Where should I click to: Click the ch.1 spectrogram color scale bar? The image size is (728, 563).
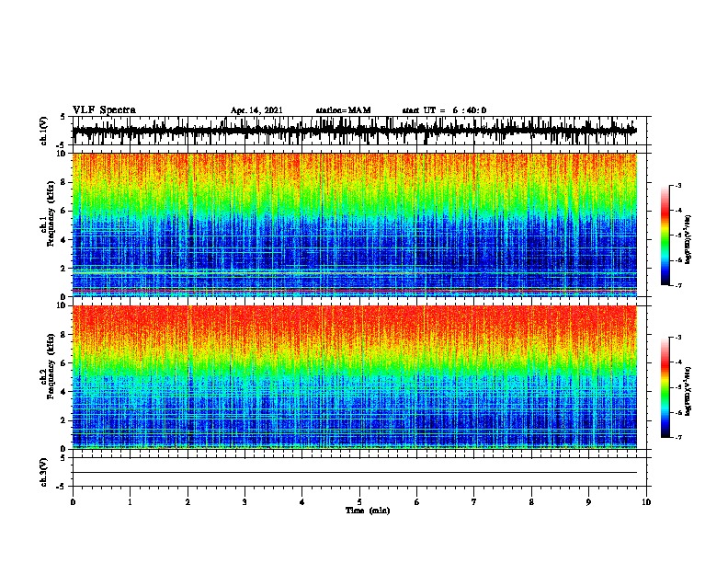(x=665, y=235)
